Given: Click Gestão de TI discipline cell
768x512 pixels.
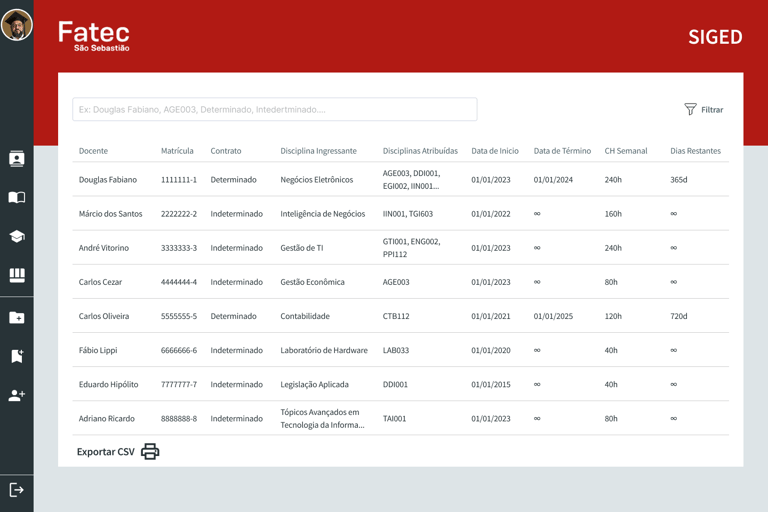Looking at the screenshot, I should (x=302, y=248).
